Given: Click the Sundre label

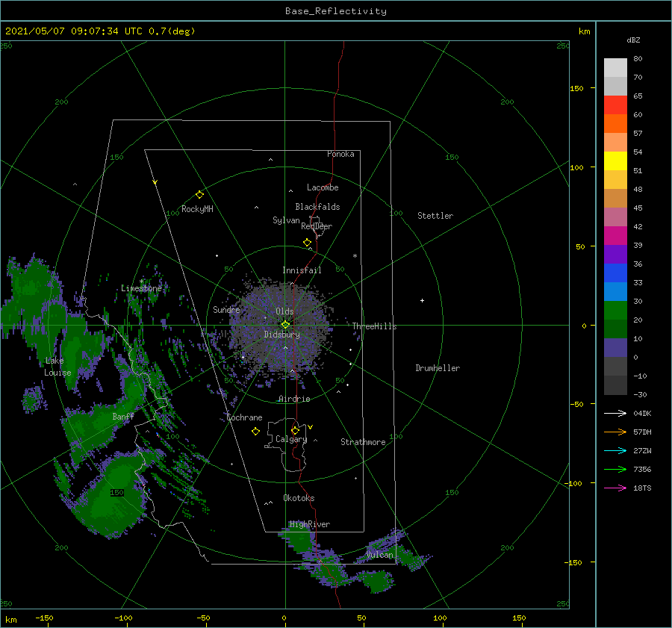Looking at the screenshot, I should (x=226, y=309).
